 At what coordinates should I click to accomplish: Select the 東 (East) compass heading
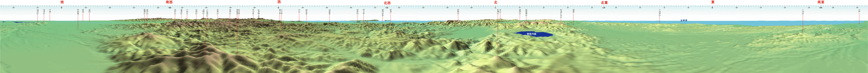pyautogui.click(x=712, y=2)
